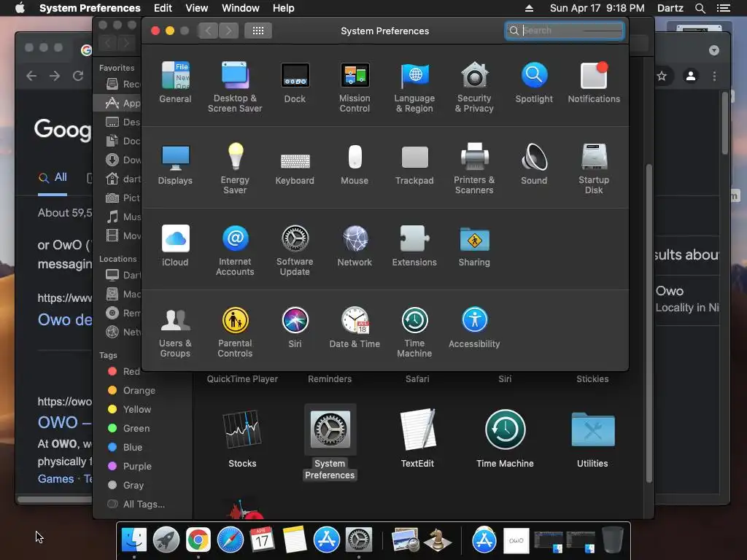Viewport: 747px width, 560px height.
Task: Open Safari from the Dock
Action: (230, 540)
